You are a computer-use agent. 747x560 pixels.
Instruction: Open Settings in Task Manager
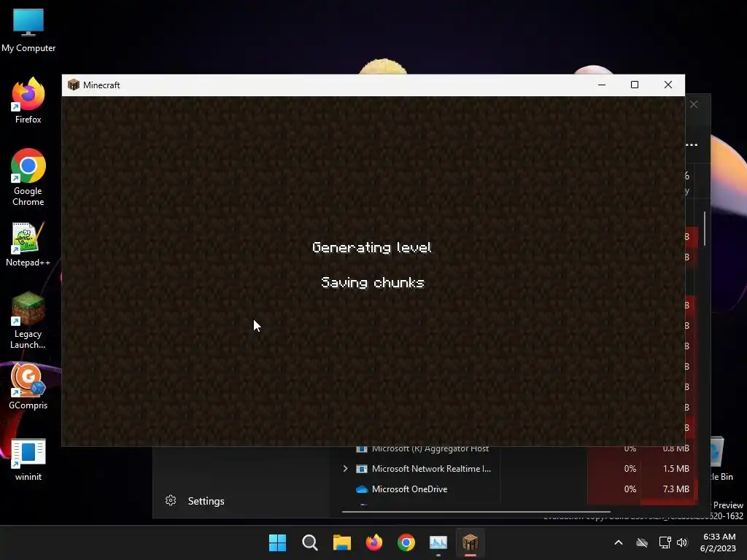[194, 501]
